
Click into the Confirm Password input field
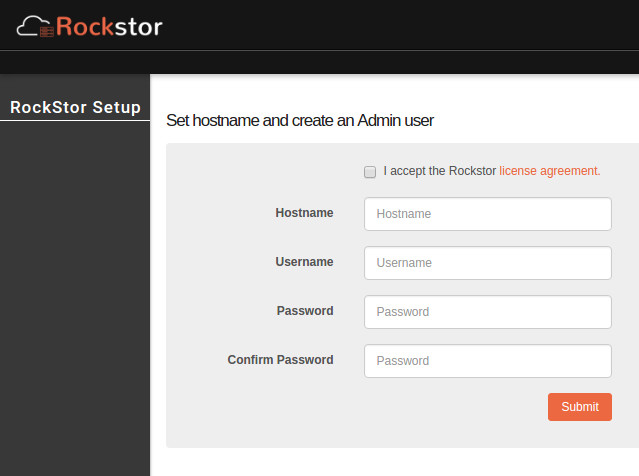[488, 361]
